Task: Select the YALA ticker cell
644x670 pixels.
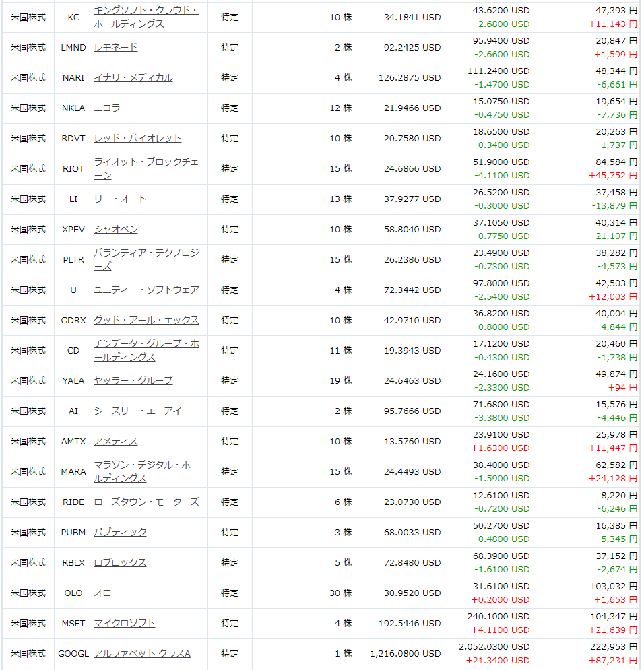Action: click(73, 382)
